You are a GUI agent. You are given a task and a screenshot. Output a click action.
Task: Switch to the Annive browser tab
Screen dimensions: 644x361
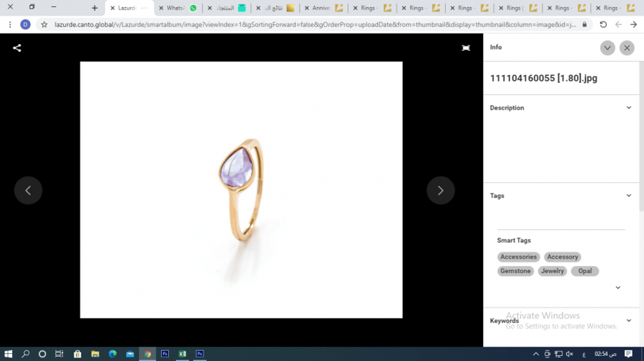click(x=324, y=8)
